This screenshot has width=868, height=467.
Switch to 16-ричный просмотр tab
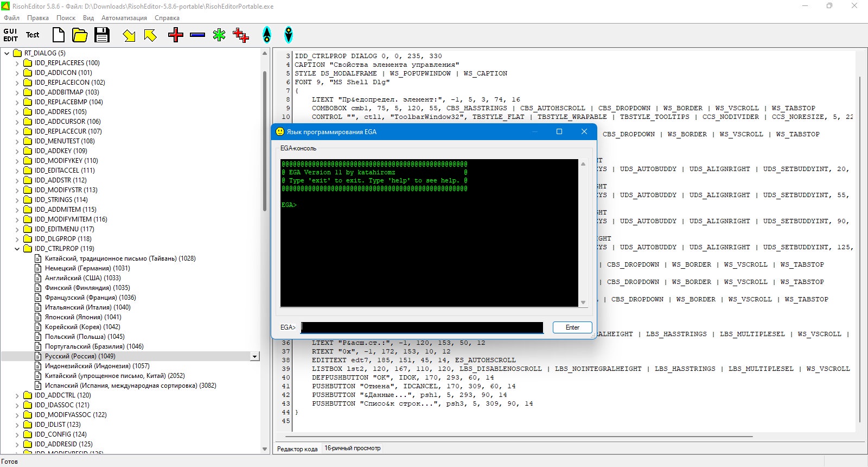click(x=353, y=449)
